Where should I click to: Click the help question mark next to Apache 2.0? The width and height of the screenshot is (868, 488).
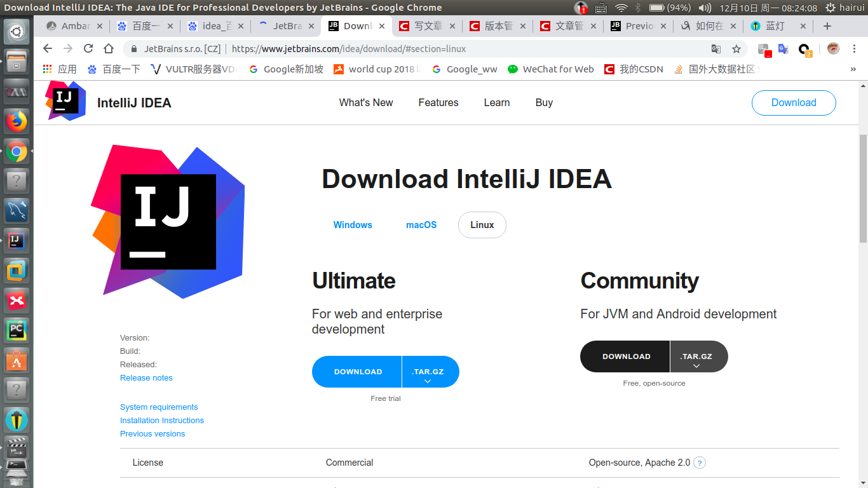(700, 463)
